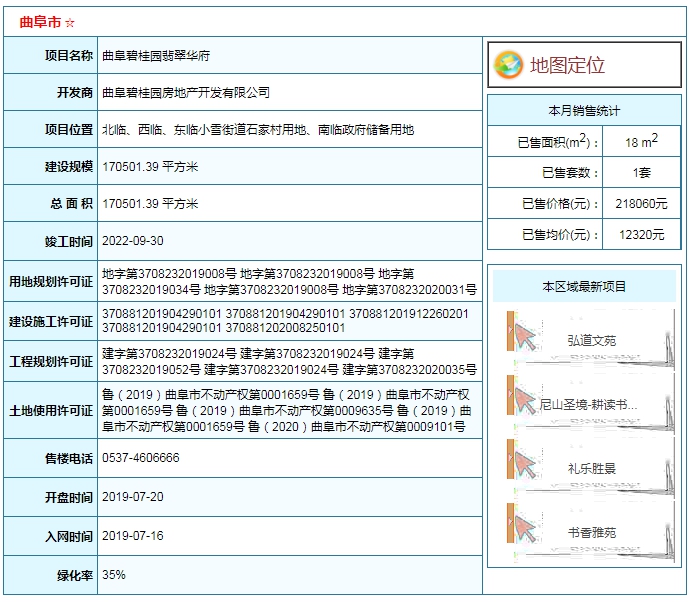Click the 项目名称 row label
Screen dimensions: 695x602
69,56
